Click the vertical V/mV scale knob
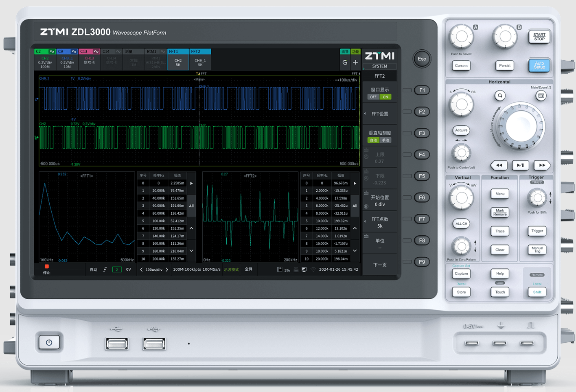The height and width of the screenshot is (392, 576). [x=461, y=198]
